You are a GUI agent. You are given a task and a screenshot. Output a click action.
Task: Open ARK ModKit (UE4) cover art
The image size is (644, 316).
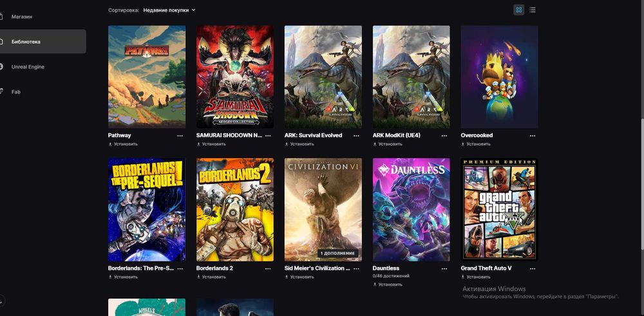coord(411,77)
